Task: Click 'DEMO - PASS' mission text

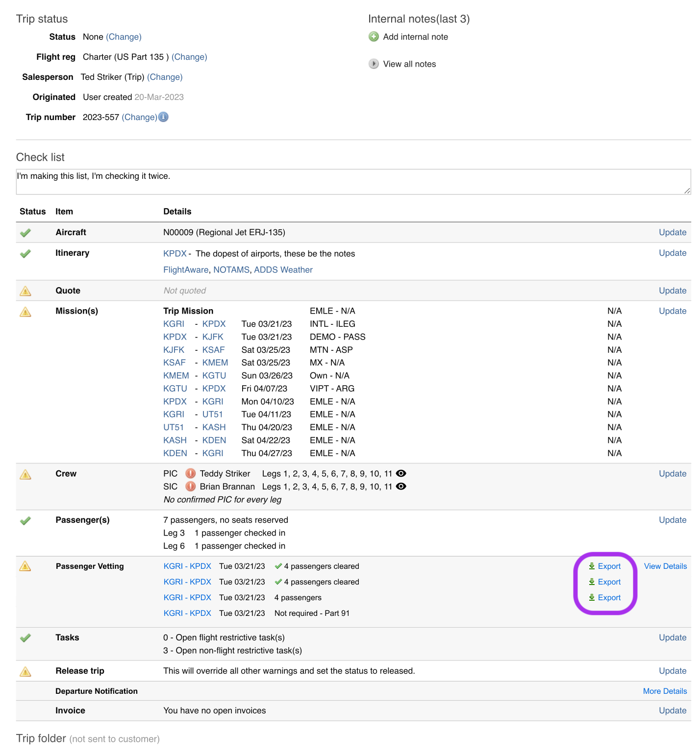Action: pyautogui.click(x=338, y=337)
